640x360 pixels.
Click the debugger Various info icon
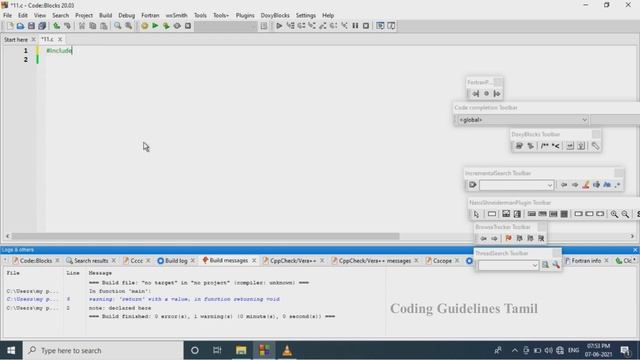pos(391,26)
